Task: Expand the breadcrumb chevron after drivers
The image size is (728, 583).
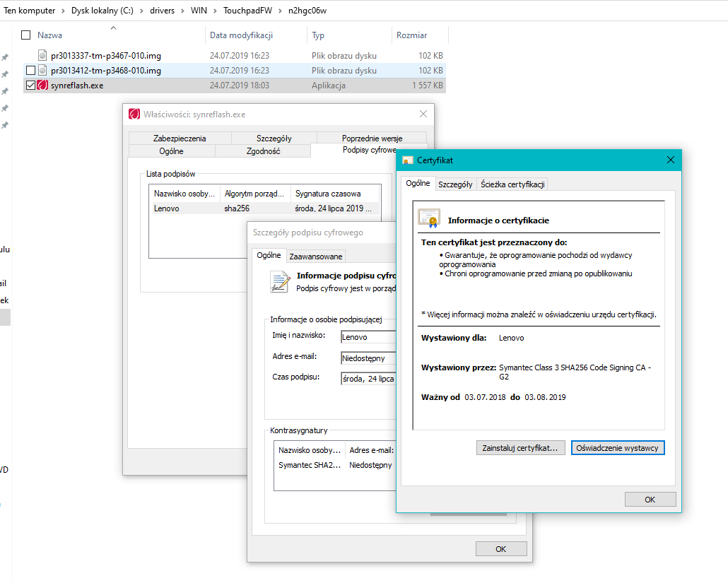Action: pos(182,11)
